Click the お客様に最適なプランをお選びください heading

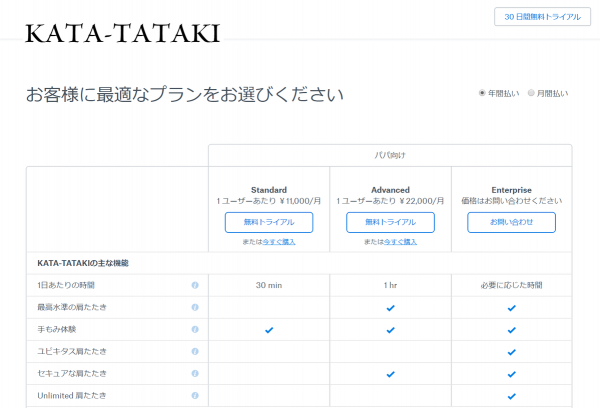point(184,95)
